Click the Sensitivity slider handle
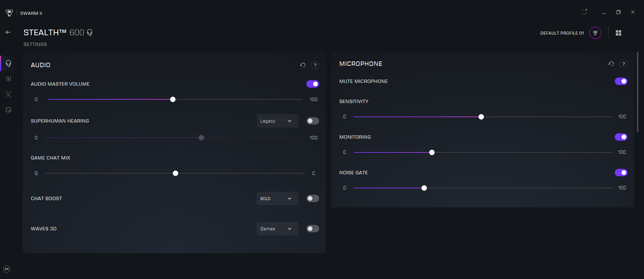 481,117
